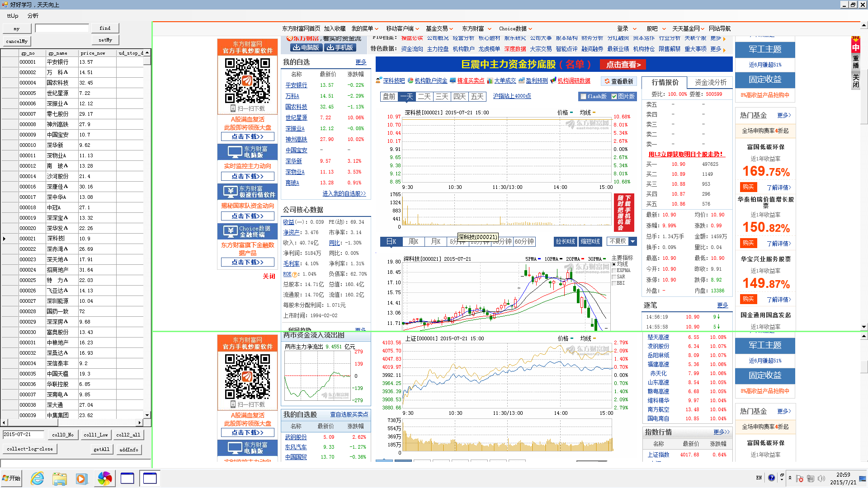This screenshot has width=868, height=488.
Task: Click the stock table horizontal scrollbar
Action: 72,422
